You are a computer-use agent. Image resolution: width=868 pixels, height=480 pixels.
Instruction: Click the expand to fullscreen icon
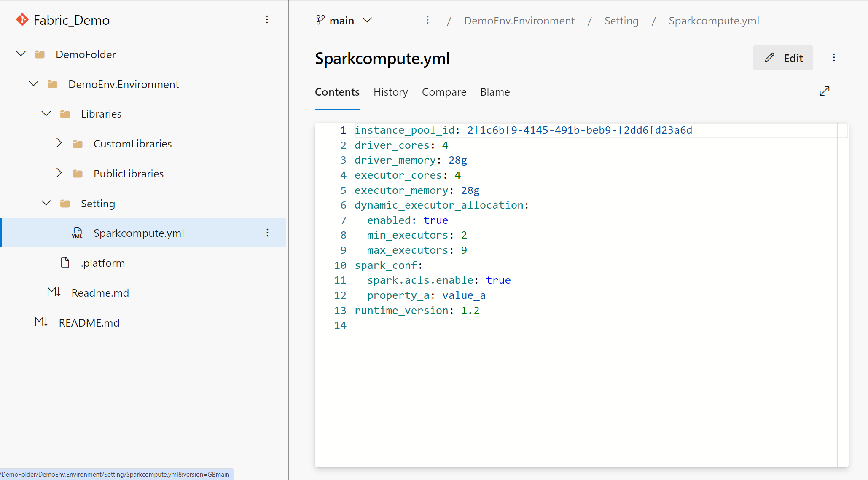826,91
